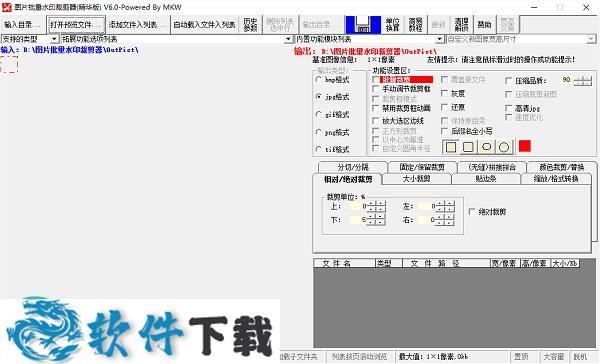Viewport: 600px width, 364px height.
Task: Open the 颜色裁剪/替换 tab
Action: click(561, 167)
